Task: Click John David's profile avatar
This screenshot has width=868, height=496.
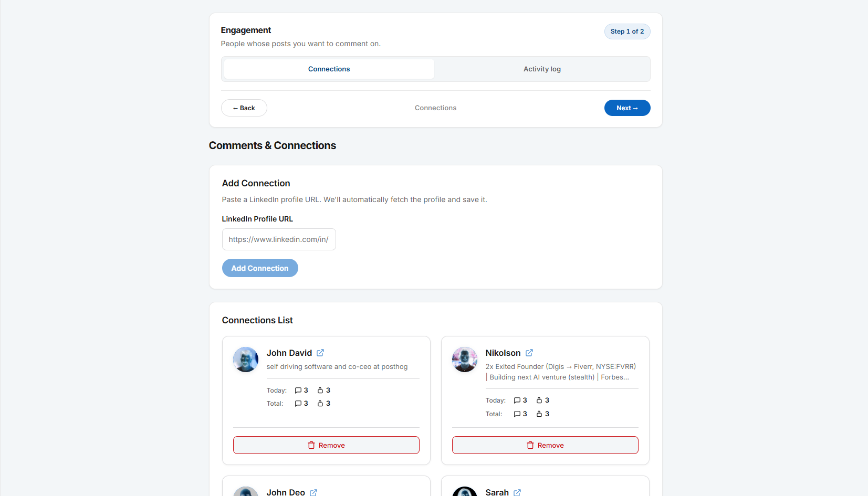Action: [246, 360]
